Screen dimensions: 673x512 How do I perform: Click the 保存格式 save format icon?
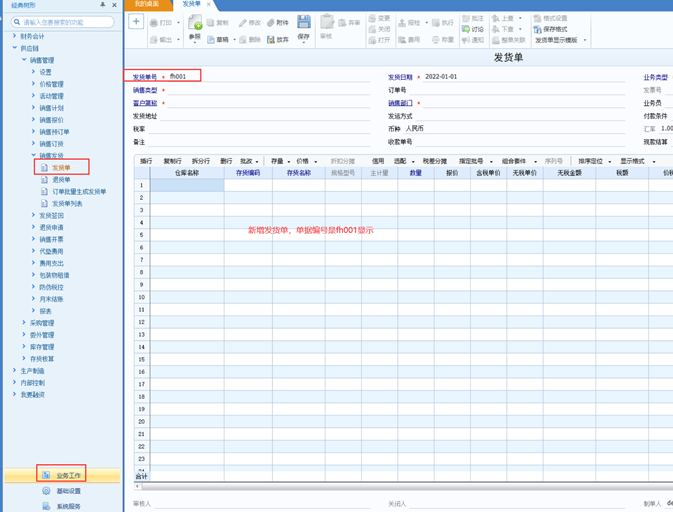pos(537,29)
